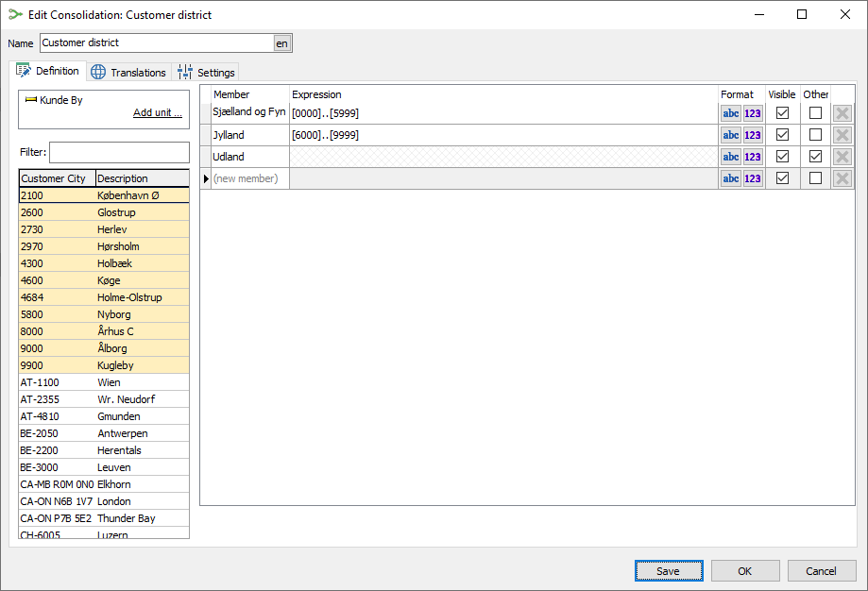The width and height of the screenshot is (868, 591).
Task: Select row BE-2050 Antwerpen
Action: tap(104, 433)
